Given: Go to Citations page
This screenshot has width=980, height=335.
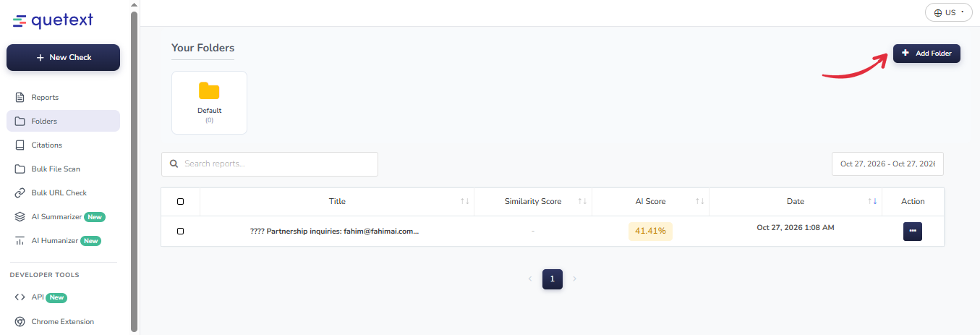Looking at the screenshot, I should 63,145.
